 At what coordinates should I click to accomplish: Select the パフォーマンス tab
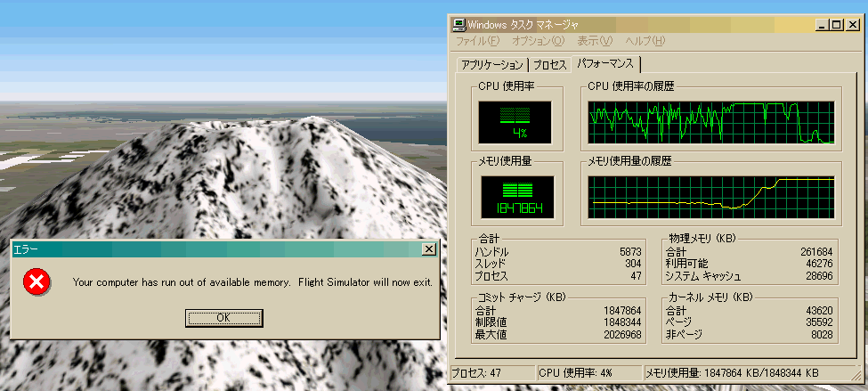tap(605, 64)
